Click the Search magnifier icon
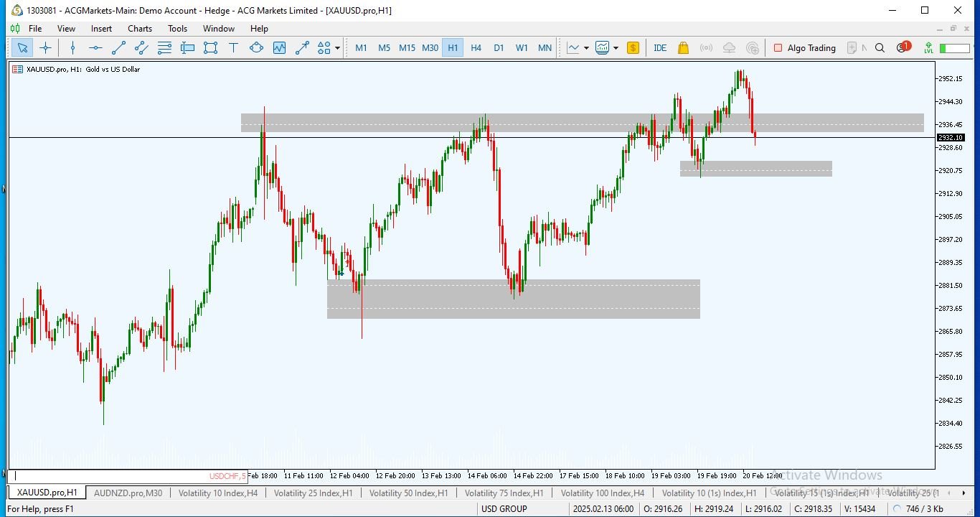Viewport: 980px width, 517px height. click(x=880, y=48)
